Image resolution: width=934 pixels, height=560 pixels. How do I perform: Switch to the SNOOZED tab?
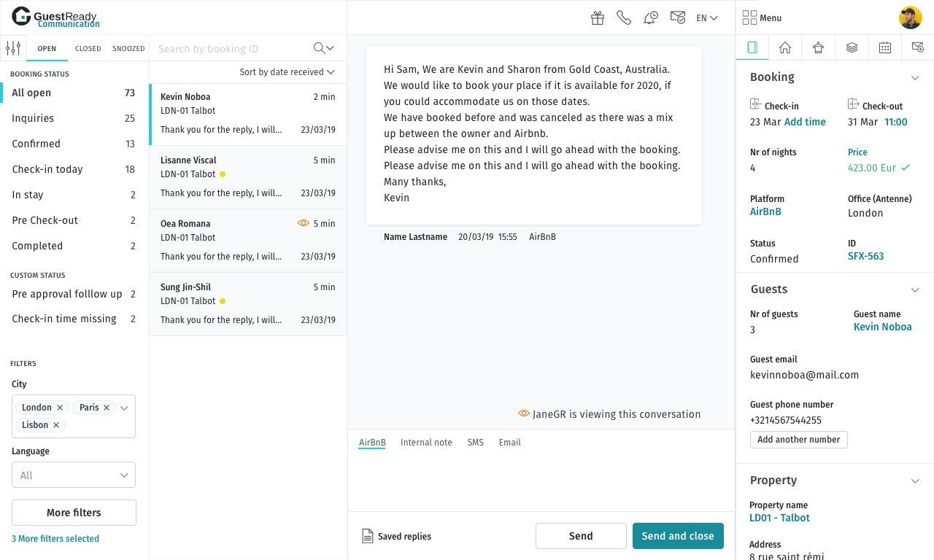pos(128,48)
